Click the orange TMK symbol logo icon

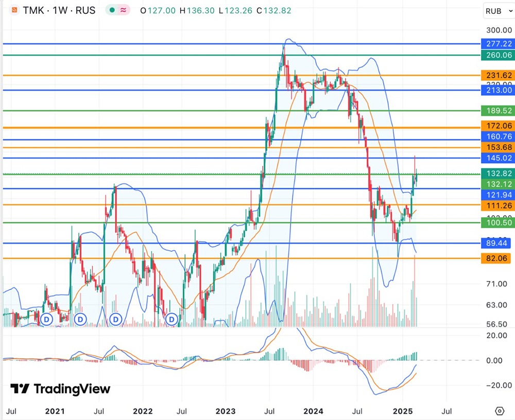tap(14, 10)
